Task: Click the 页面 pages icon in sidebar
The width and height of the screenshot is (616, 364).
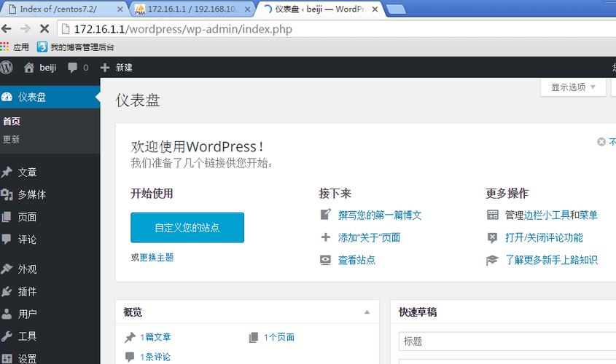Action: click(7, 217)
